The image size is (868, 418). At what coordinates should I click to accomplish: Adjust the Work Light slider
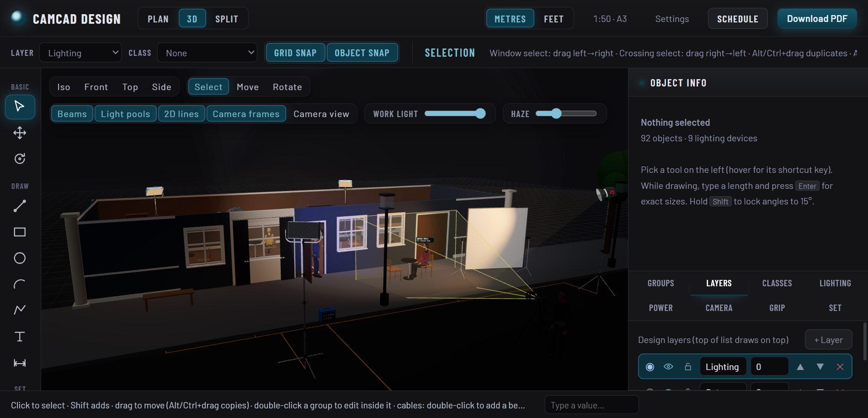click(x=455, y=113)
